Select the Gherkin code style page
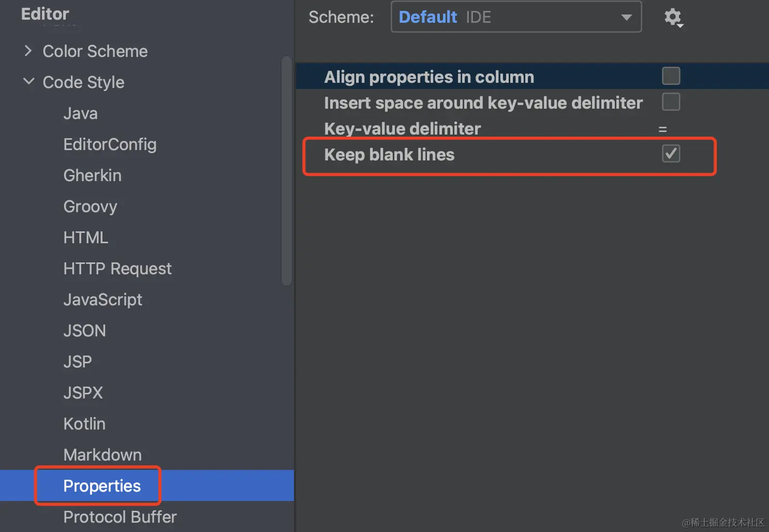The width and height of the screenshot is (769, 532). pyautogui.click(x=92, y=175)
